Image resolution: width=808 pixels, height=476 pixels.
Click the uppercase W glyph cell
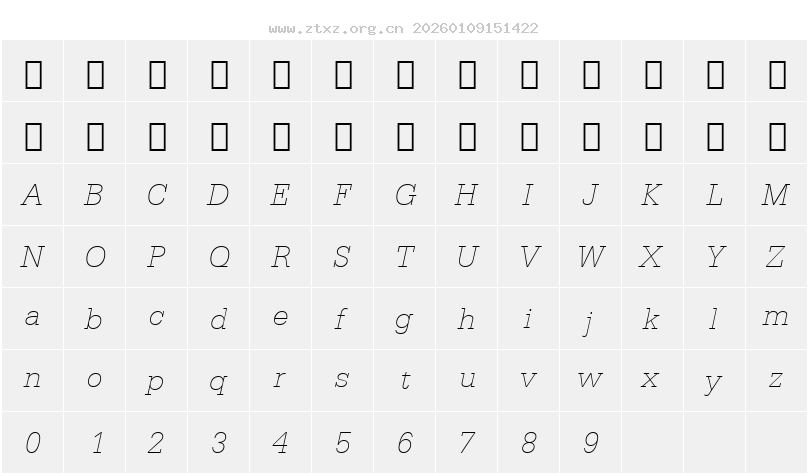point(591,257)
